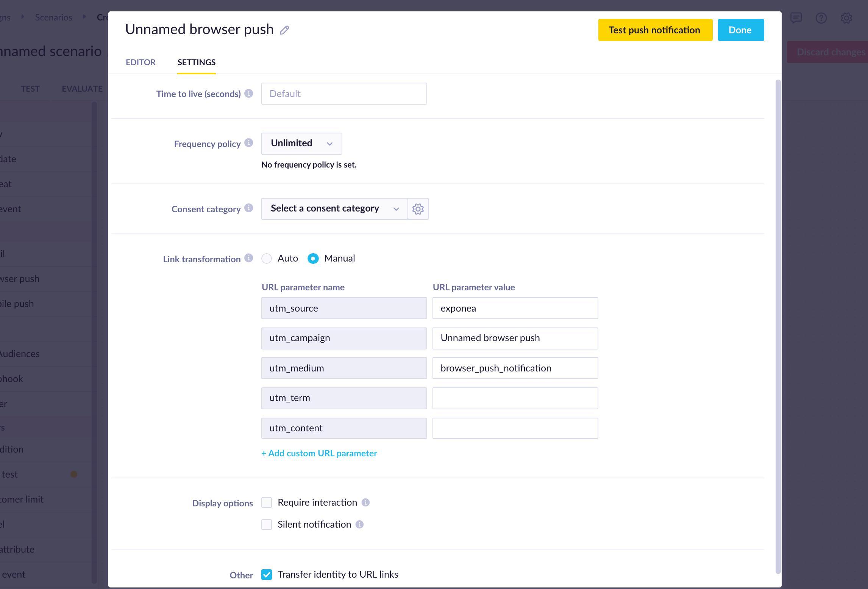Enable Require interaction checkbox
The height and width of the screenshot is (589, 868).
tap(267, 503)
